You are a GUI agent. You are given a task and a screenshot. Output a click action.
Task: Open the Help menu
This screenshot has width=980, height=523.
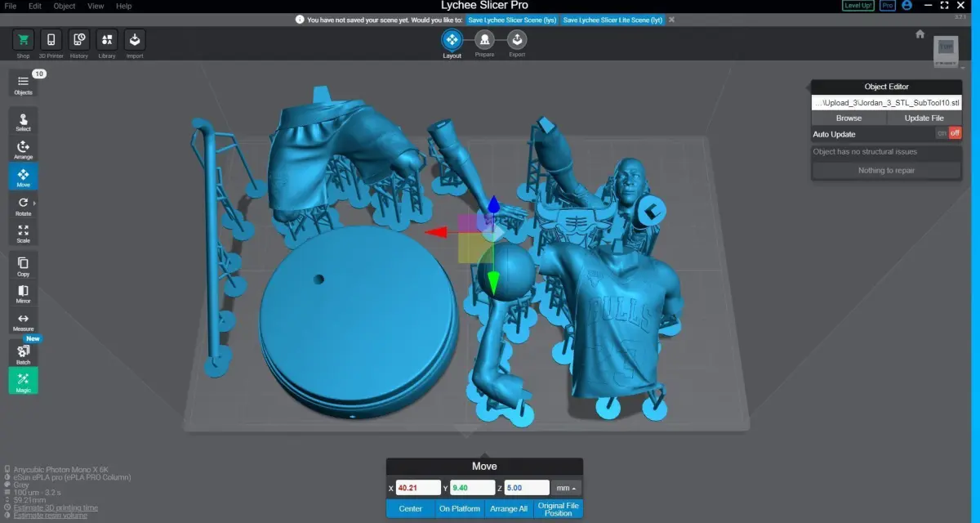pyautogui.click(x=123, y=6)
